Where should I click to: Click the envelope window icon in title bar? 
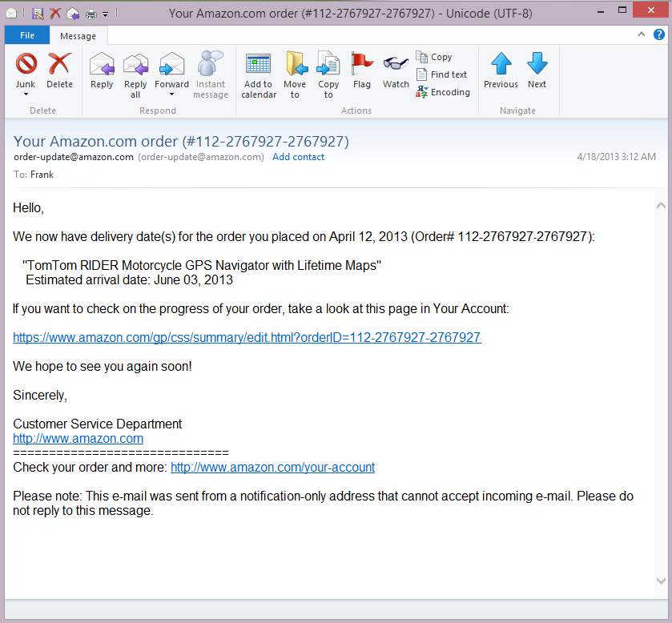coord(11,14)
